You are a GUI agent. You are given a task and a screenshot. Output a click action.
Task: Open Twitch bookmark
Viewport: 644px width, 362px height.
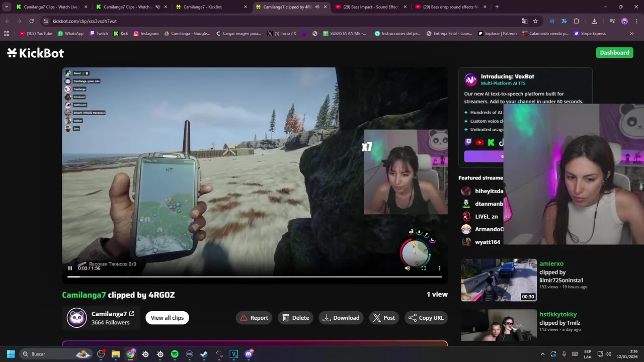click(99, 34)
